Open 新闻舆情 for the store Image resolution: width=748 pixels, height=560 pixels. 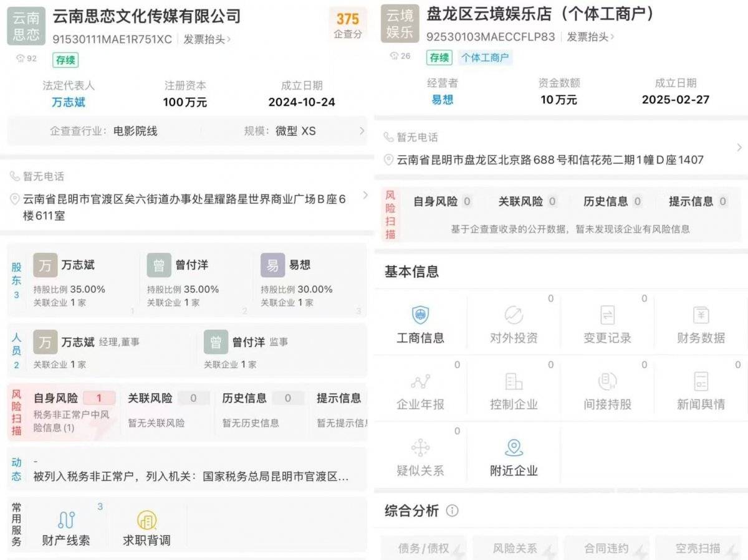pyautogui.click(x=701, y=392)
